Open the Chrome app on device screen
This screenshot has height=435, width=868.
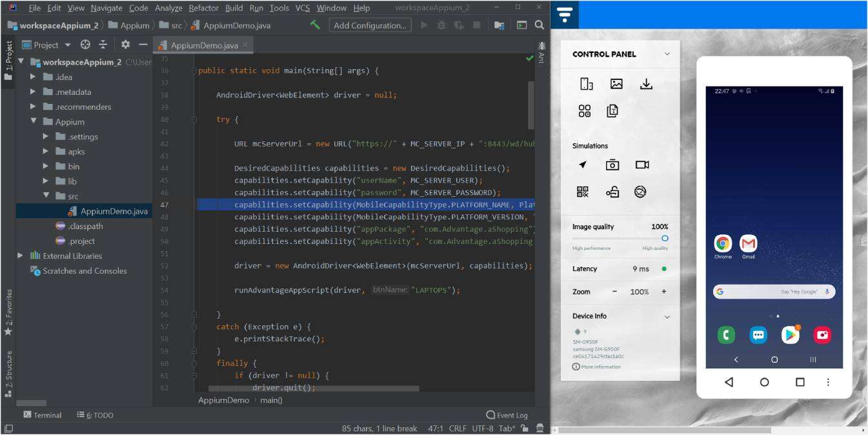pyautogui.click(x=723, y=244)
